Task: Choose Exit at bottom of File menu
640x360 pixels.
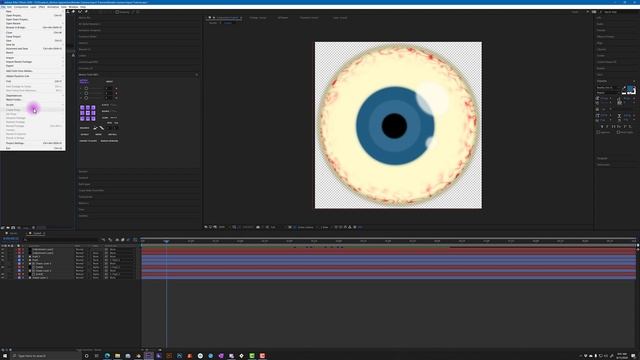Action: coord(33,148)
